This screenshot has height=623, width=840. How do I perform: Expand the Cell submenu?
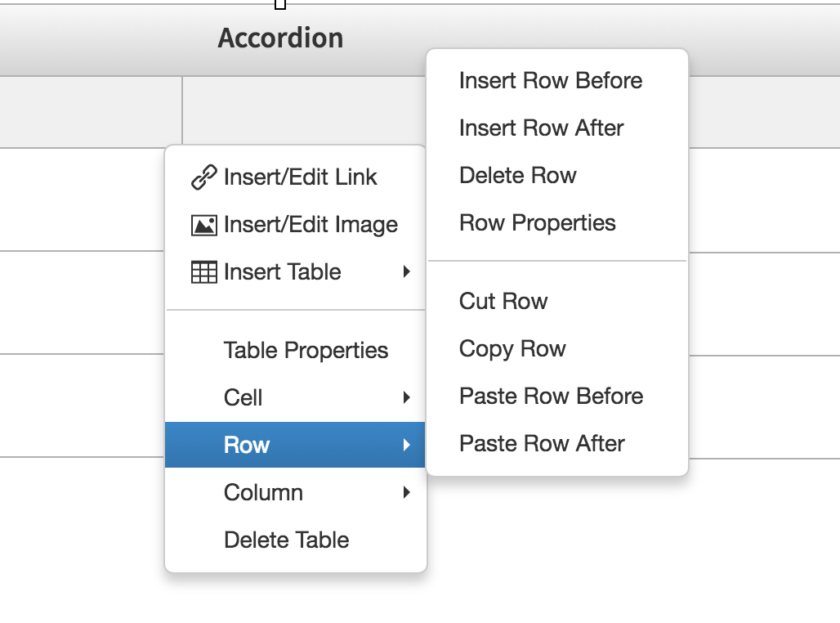coord(406,397)
